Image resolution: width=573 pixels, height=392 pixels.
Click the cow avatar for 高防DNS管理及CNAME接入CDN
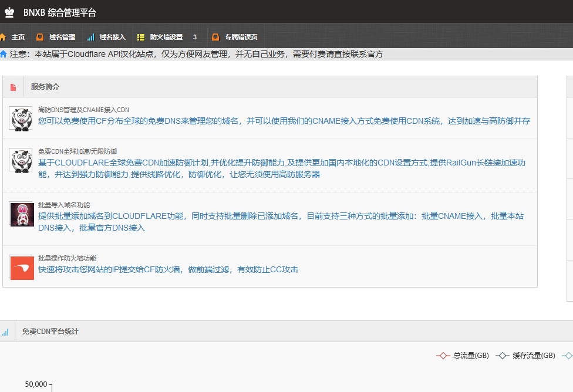tap(21, 118)
